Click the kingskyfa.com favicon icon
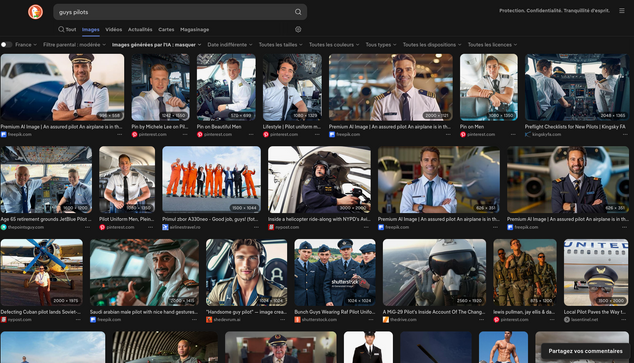634x363 pixels. coord(528,135)
